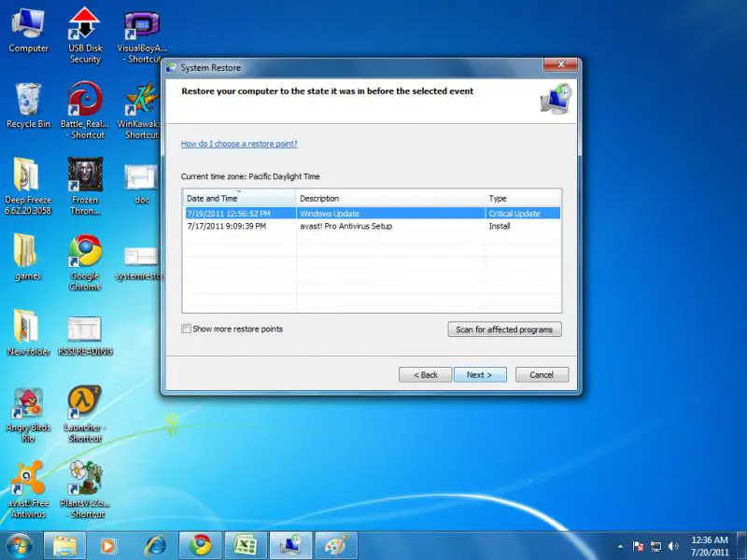Open the Action Center flag icon
This screenshot has width=747, height=560.
point(639,546)
